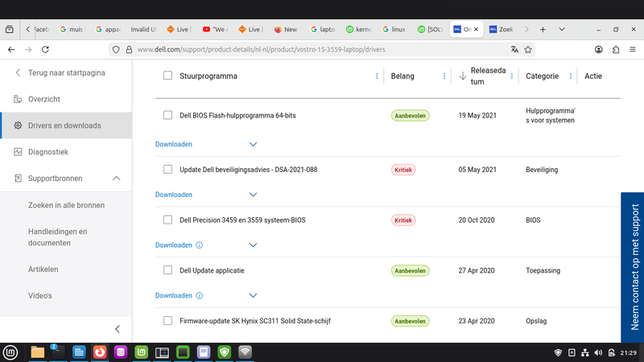Screen dimensions: 644x362
Task: Check the Dell Update applicatie checkbox
Action: pos(167,270)
